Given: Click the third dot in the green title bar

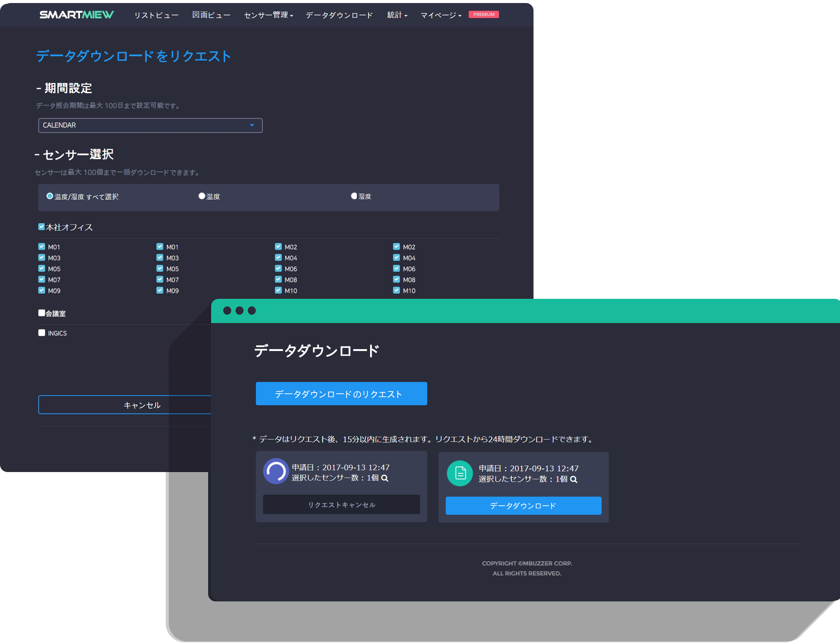Looking at the screenshot, I should [x=252, y=311].
